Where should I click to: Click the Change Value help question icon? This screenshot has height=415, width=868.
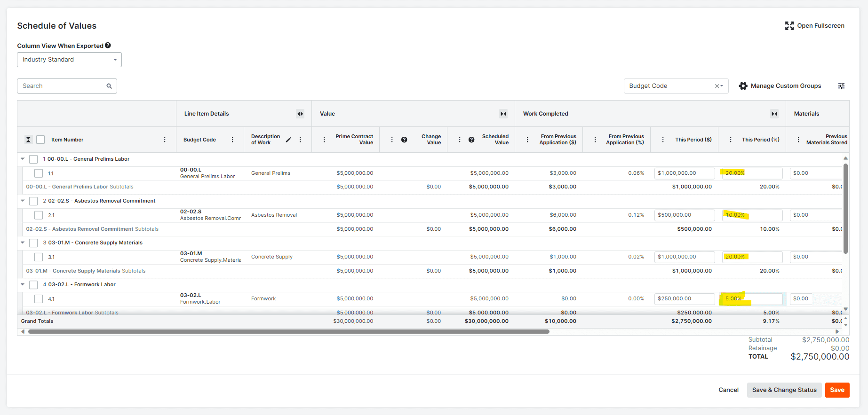click(x=404, y=140)
